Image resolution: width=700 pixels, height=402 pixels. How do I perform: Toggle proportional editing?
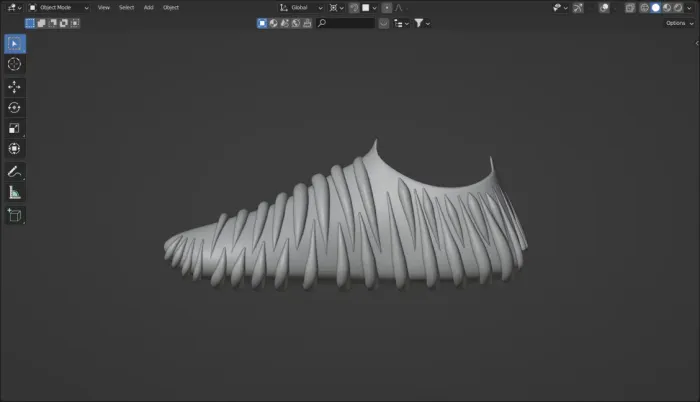click(x=387, y=8)
